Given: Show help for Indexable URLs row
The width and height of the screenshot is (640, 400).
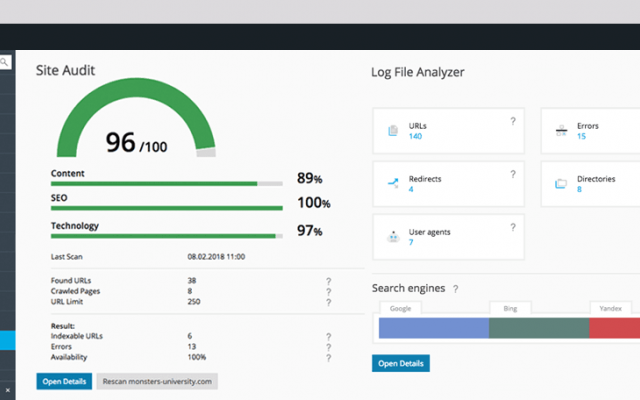Looking at the screenshot, I should pyautogui.click(x=329, y=337).
